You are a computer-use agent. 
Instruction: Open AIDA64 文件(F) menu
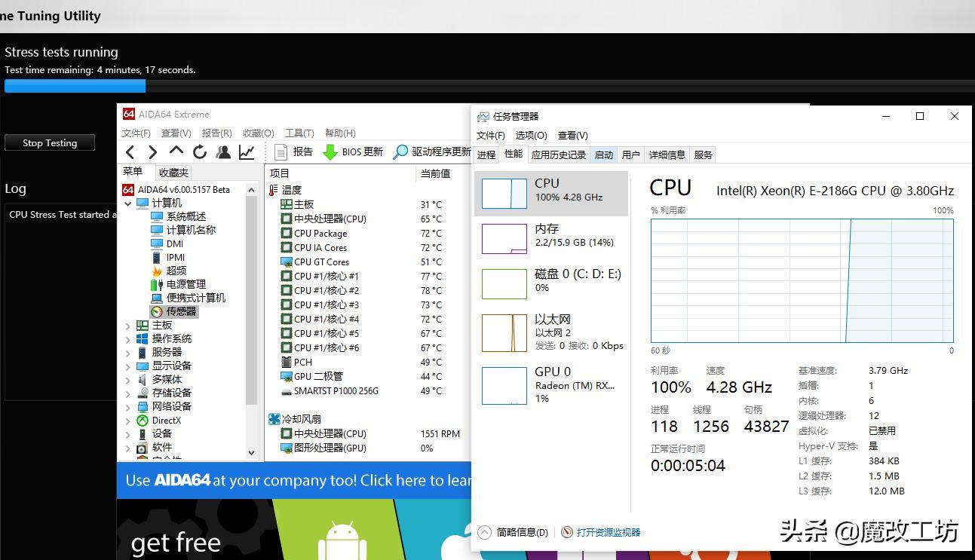pos(136,133)
